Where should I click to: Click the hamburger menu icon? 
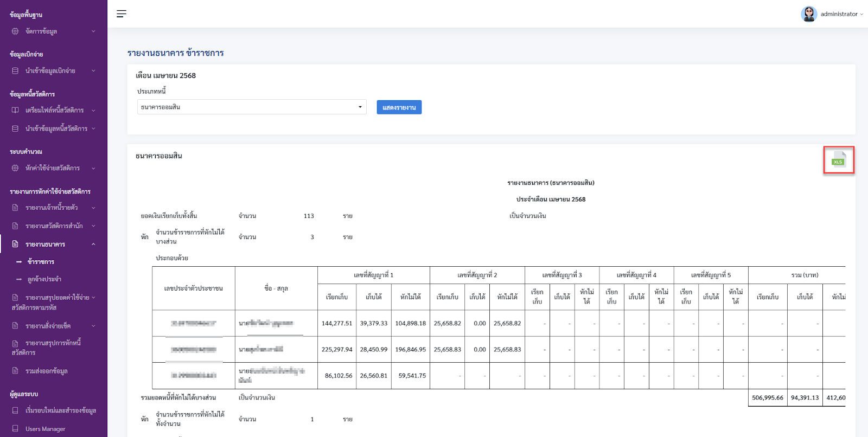coord(122,14)
